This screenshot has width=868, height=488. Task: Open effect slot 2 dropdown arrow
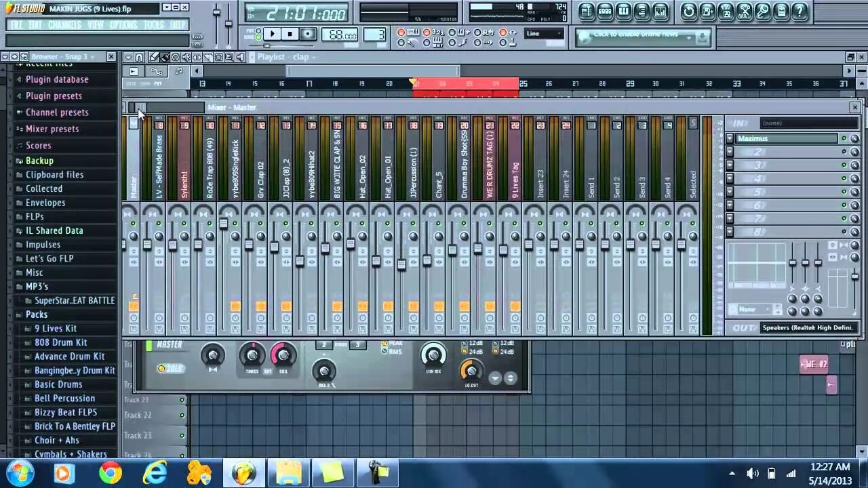[x=730, y=152]
